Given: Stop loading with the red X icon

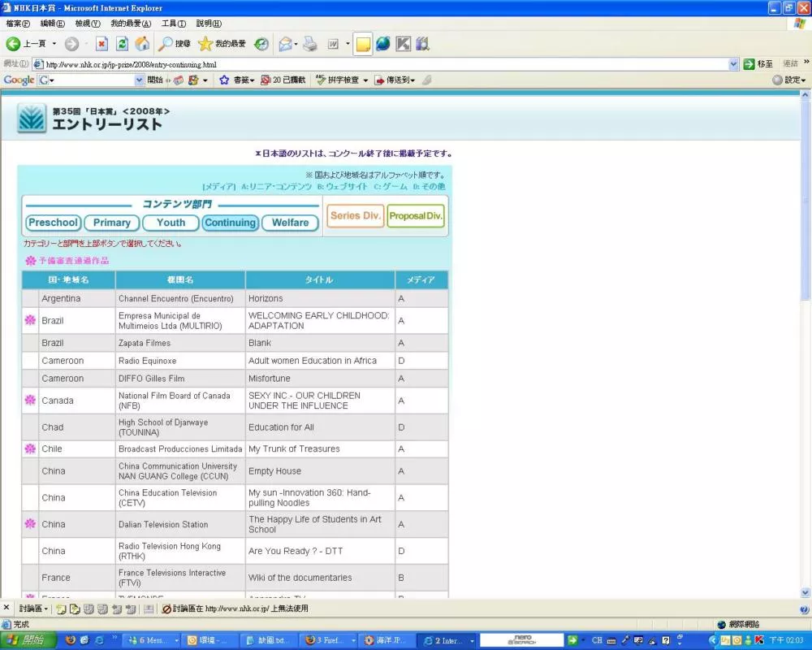Looking at the screenshot, I should point(101,44).
